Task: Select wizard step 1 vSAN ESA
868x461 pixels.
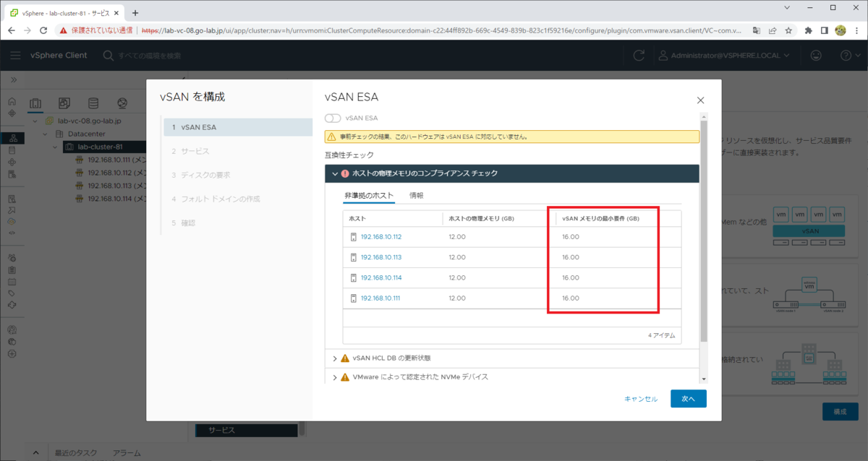Action: point(238,127)
